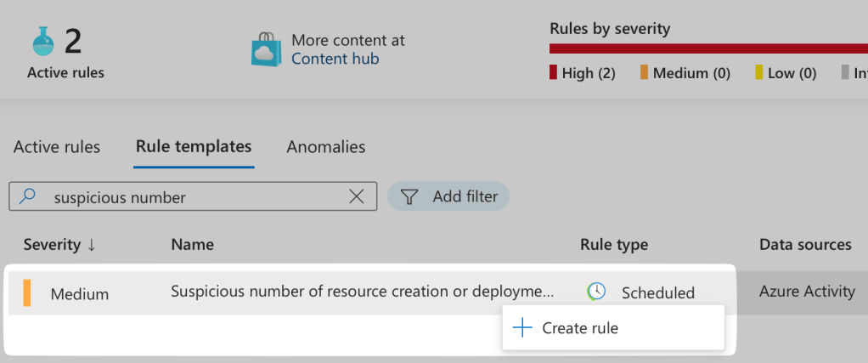The width and height of the screenshot is (868, 363).
Task: Select the Rule templates tab
Action: click(194, 147)
